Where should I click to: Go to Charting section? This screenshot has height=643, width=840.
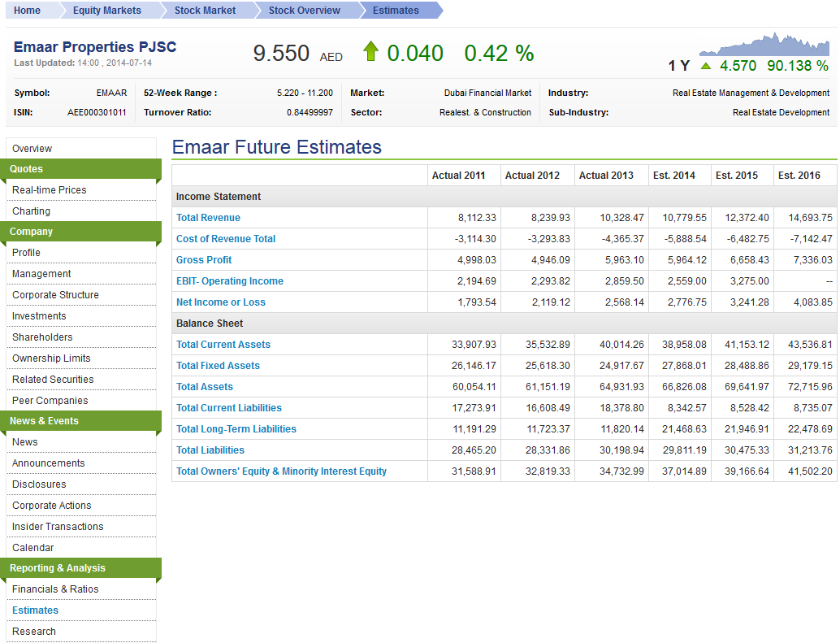pos(31,211)
